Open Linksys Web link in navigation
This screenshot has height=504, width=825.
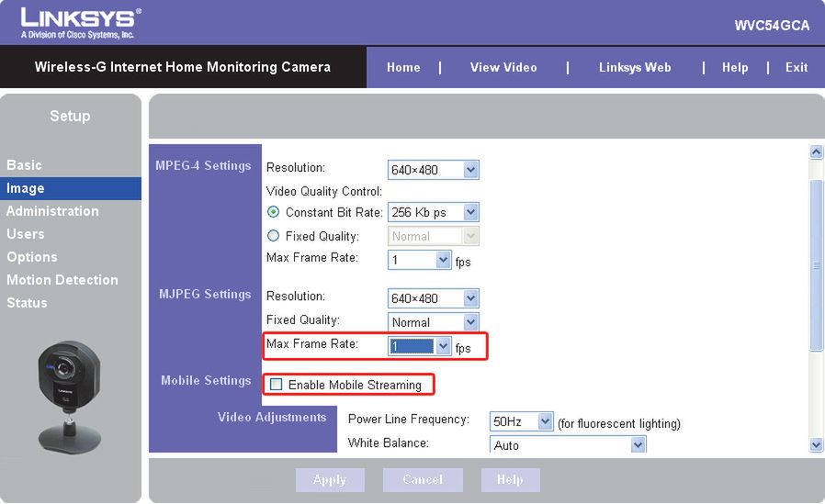[635, 67]
